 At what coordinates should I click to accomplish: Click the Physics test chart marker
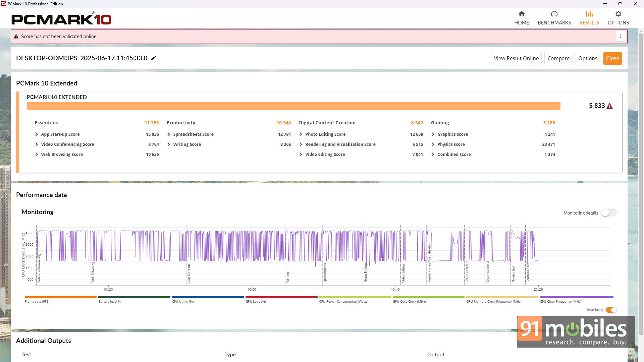click(513, 274)
